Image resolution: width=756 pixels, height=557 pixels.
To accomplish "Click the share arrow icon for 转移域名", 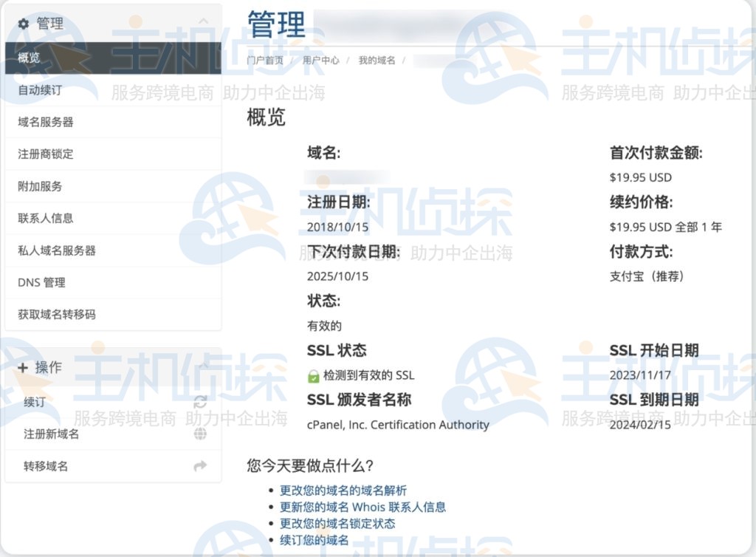I will pyautogui.click(x=200, y=466).
